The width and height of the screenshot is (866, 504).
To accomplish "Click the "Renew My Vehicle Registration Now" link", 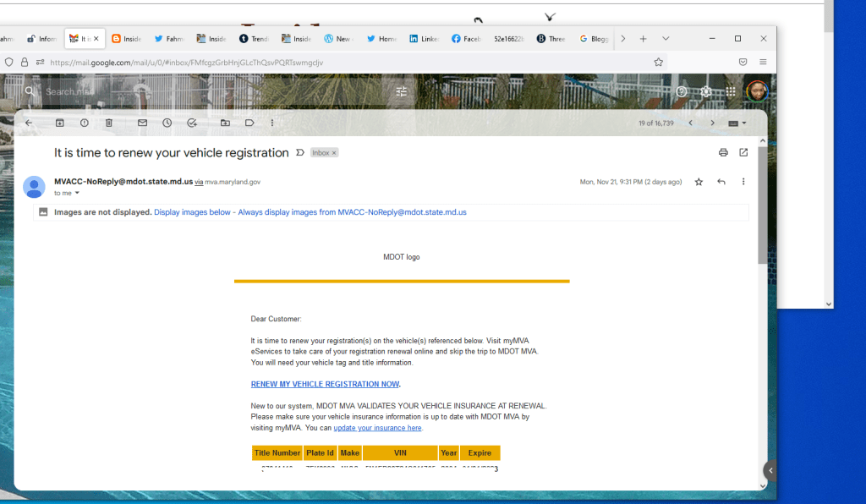I will pyautogui.click(x=325, y=384).
